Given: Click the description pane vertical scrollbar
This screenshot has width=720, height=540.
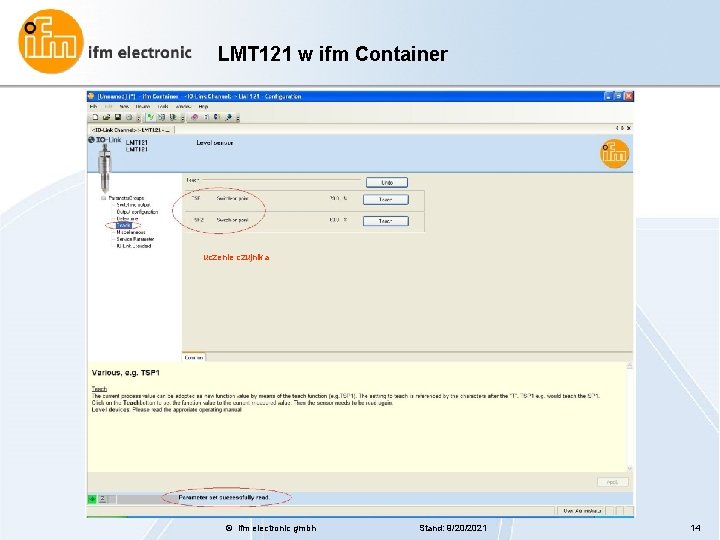Looking at the screenshot, I should pyautogui.click(x=630, y=417).
